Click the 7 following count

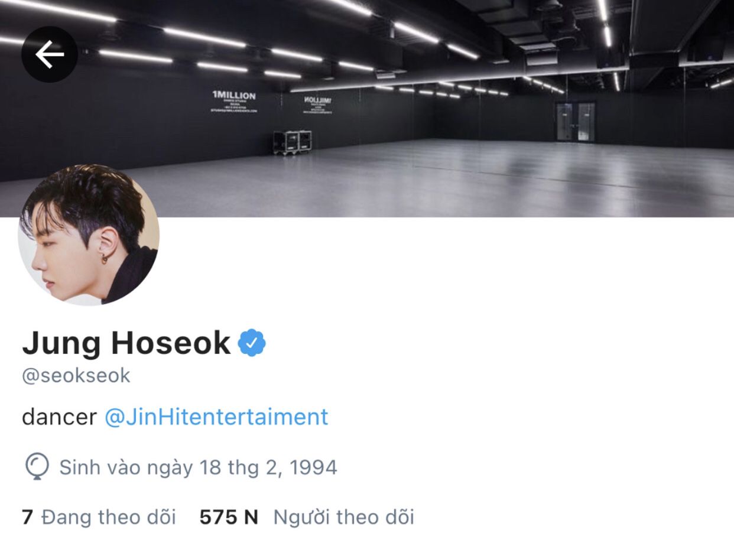[x=27, y=517]
